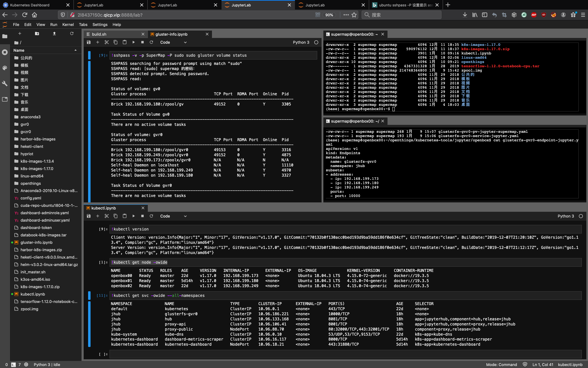Click Python 3 kernel name in gluster-info notebook

tap(301, 42)
